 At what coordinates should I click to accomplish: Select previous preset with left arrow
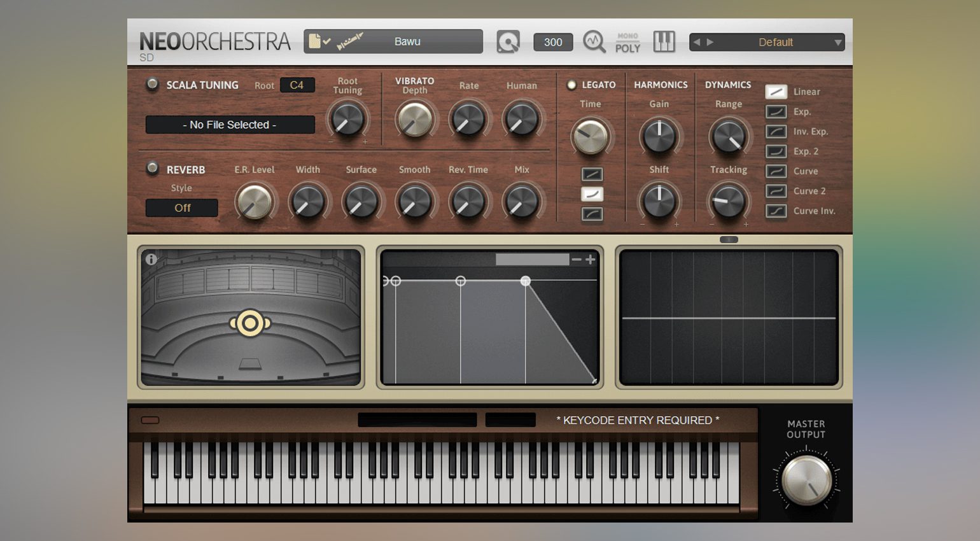pyautogui.click(x=697, y=42)
